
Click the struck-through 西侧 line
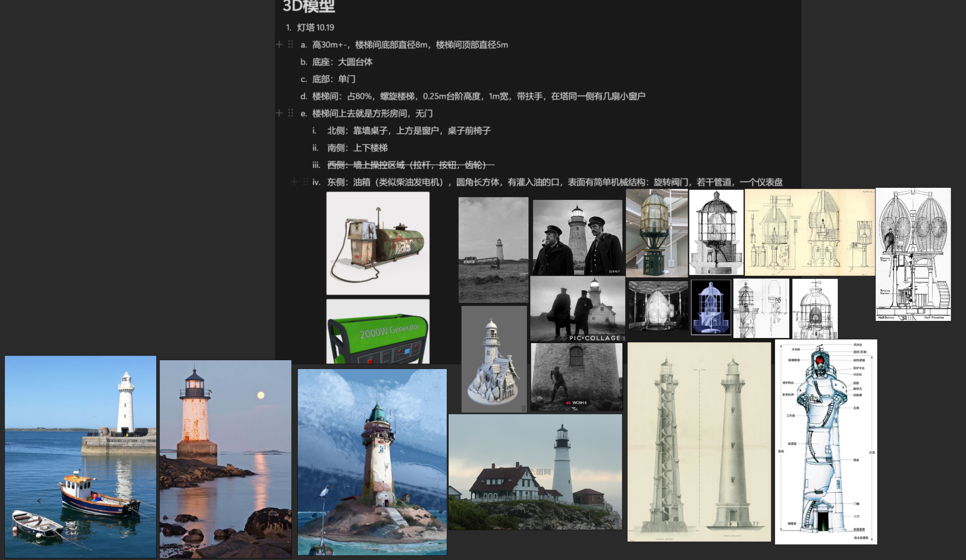(411, 165)
